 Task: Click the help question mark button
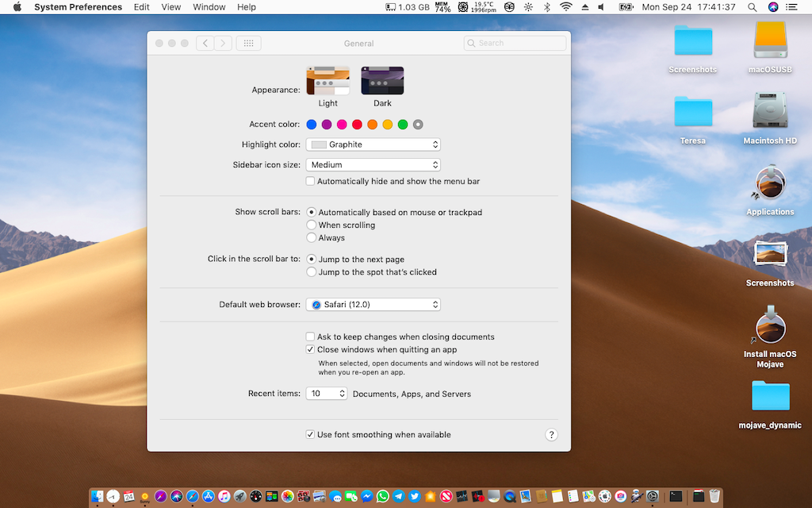tap(552, 435)
